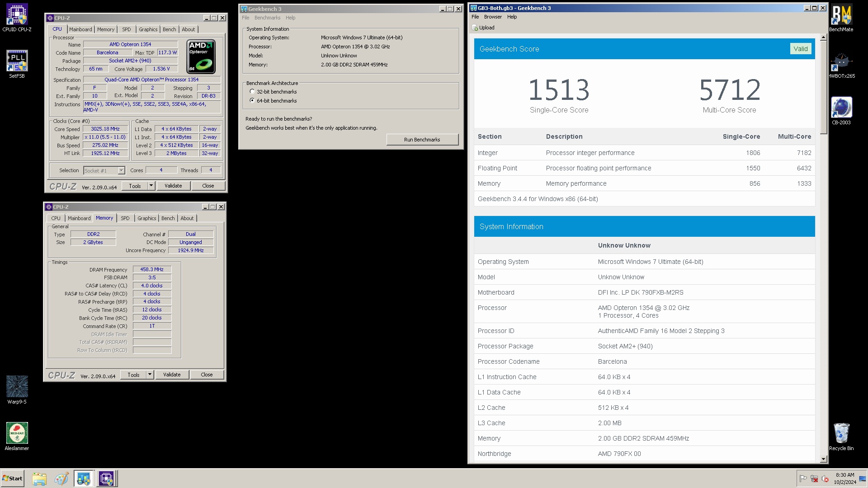
Task: Open the Paint icon in the taskbar
Action: click(x=61, y=479)
